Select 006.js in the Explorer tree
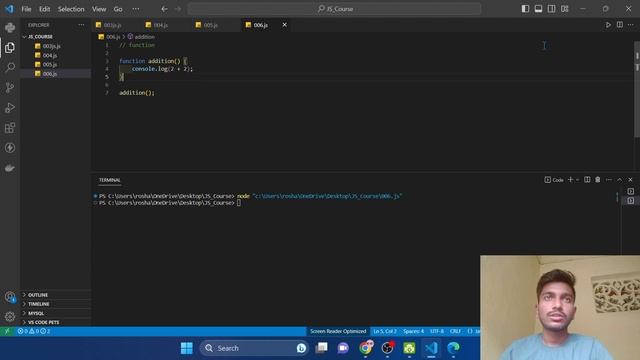Screen dimensions: 640x360 (50, 74)
